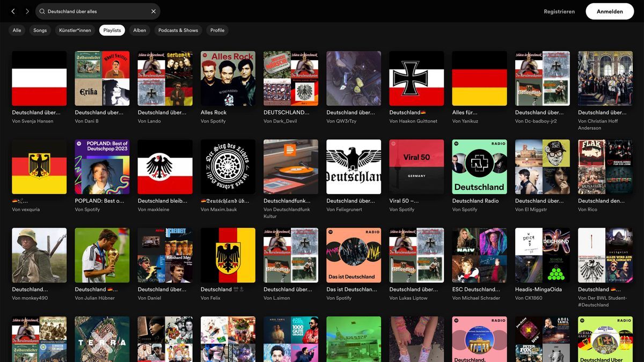The height and width of the screenshot is (362, 644).
Task: Select the "Alle" filter chip
Action: (x=17, y=31)
